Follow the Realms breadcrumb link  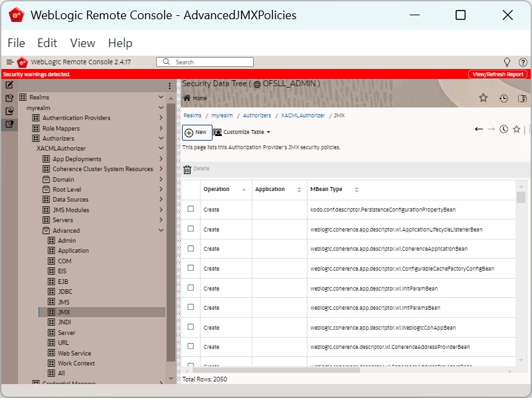click(193, 115)
